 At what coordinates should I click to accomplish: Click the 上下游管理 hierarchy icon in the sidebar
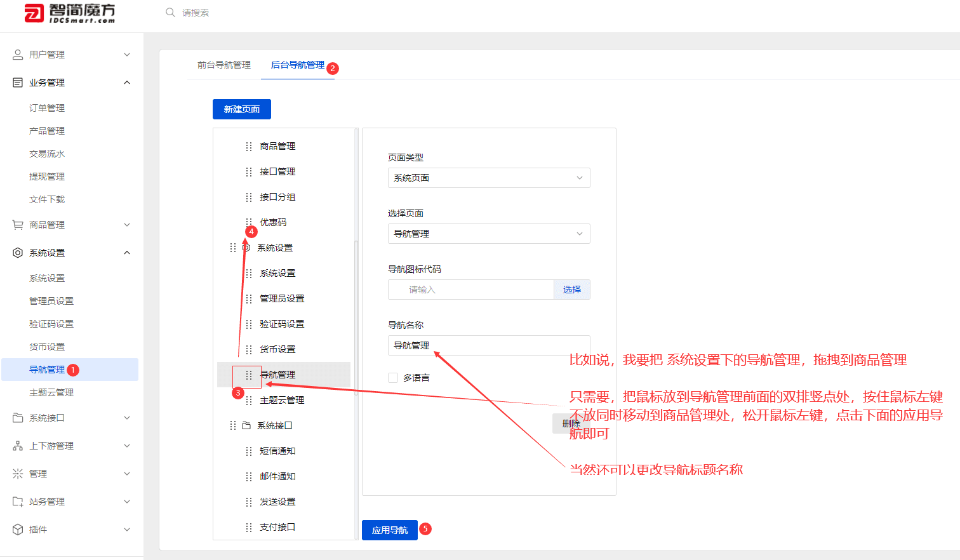tap(18, 446)
